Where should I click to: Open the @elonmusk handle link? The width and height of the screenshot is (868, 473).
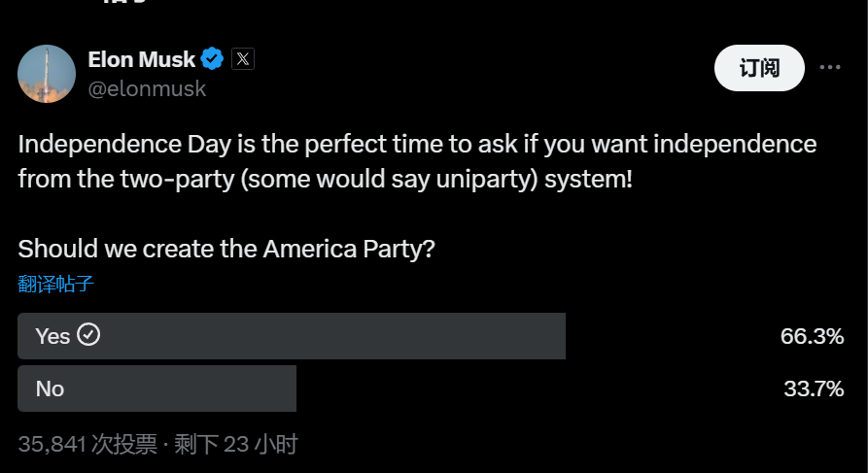pyautogui.click(x=147, y=89)
